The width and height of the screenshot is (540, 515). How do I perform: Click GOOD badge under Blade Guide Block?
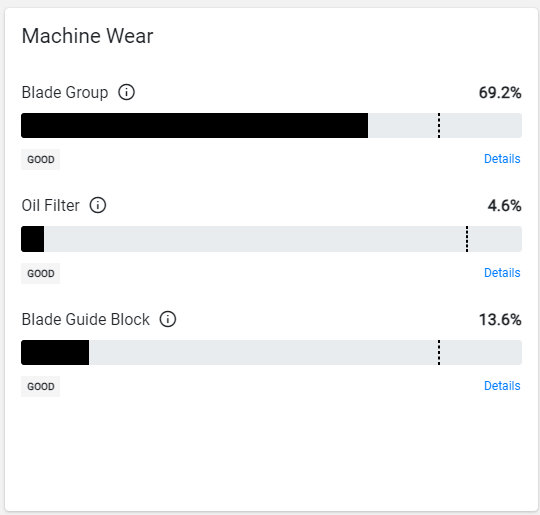tap(41, 387)
